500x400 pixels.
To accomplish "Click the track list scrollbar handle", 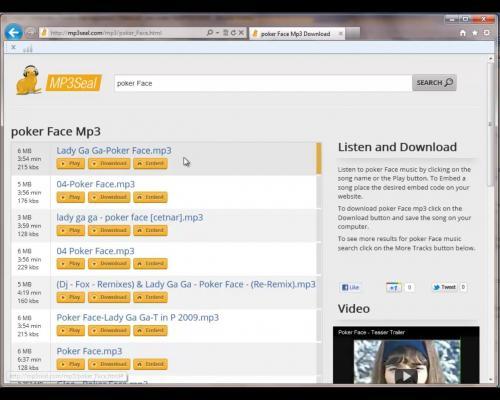I will tap(319, 158).
